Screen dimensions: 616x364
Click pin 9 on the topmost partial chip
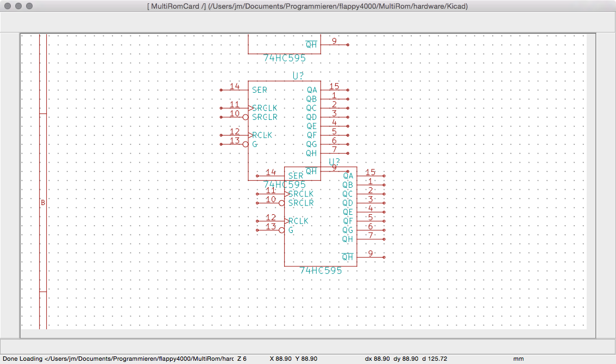point(334,41)
